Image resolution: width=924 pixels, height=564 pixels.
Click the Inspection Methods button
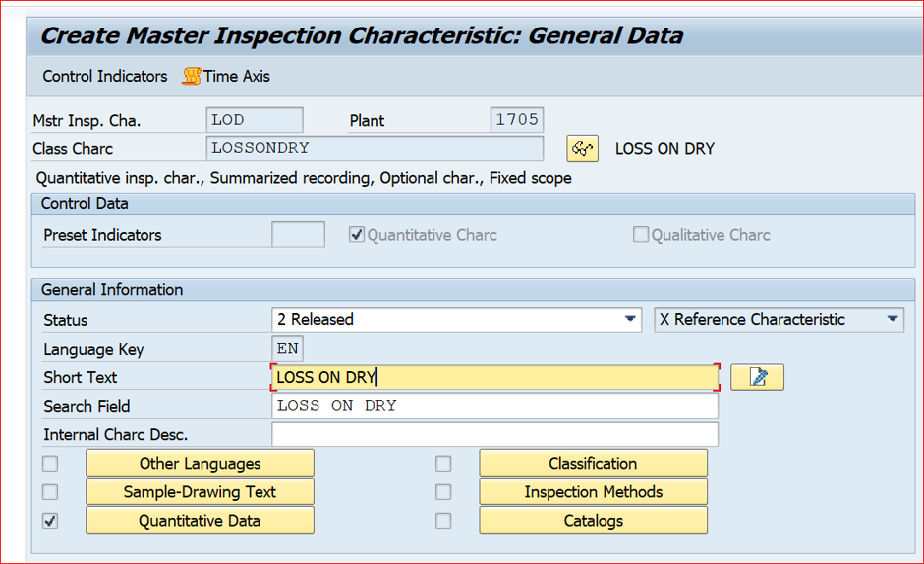(594, 491)
